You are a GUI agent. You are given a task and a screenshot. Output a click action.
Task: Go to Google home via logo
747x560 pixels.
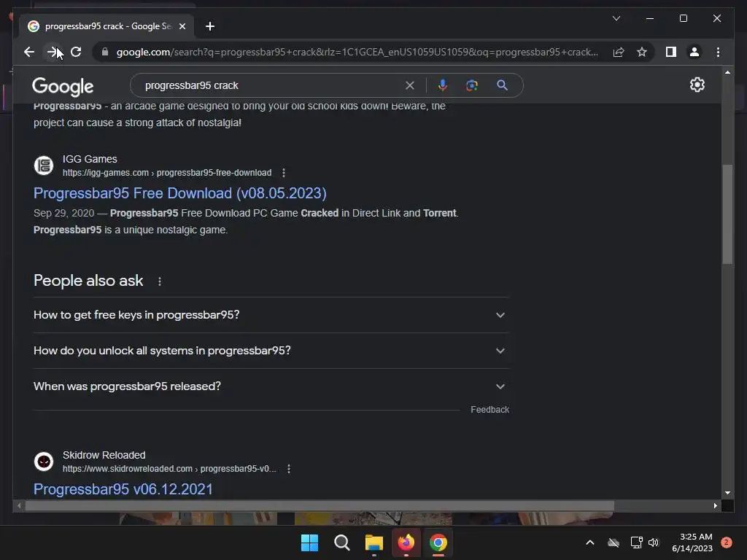[63, 86]
